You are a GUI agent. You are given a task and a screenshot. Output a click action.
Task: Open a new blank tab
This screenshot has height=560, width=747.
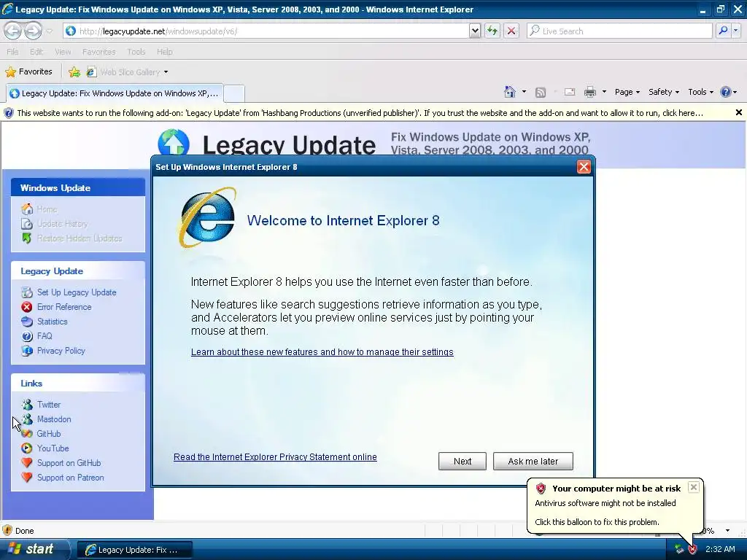(234, 93)
